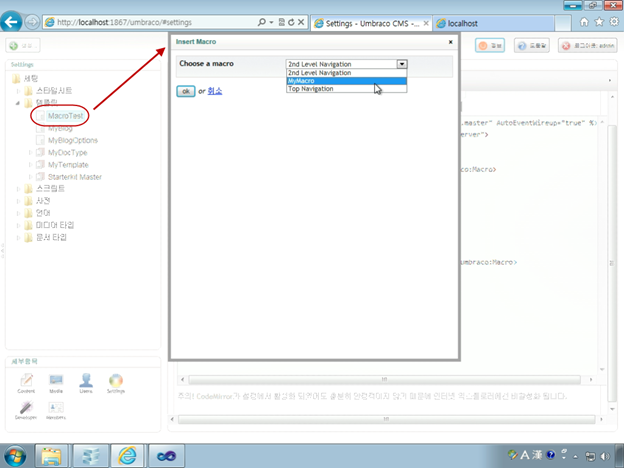
Task: Select MyBlogOptions template node
Action: (x=72, y=140)
